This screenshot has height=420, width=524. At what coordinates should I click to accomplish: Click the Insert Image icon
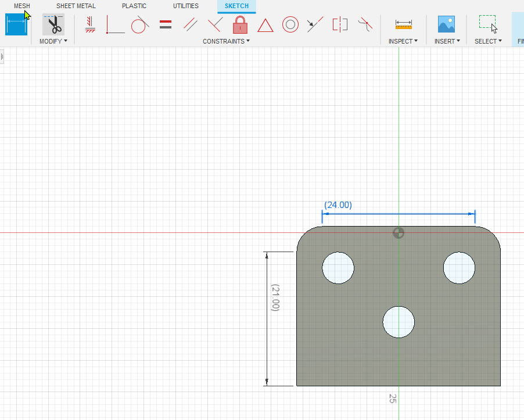[x=446, y=25]
